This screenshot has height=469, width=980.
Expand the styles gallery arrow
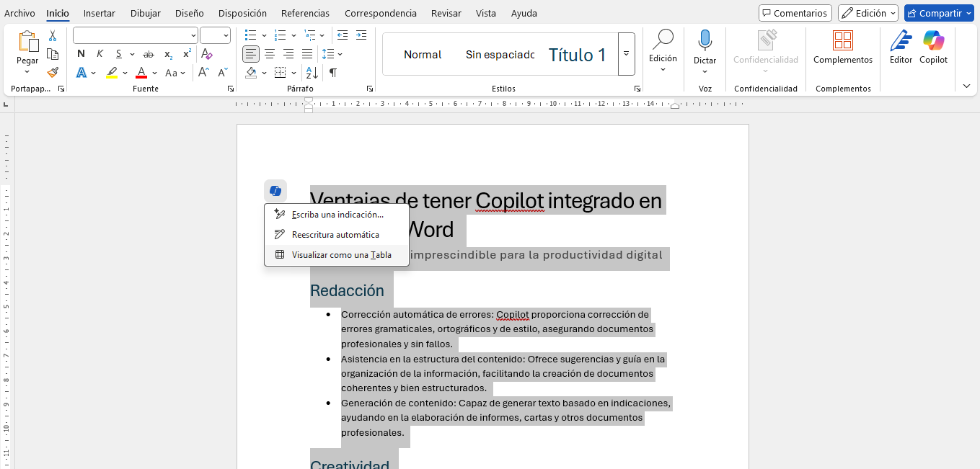(x=626, y=54)
